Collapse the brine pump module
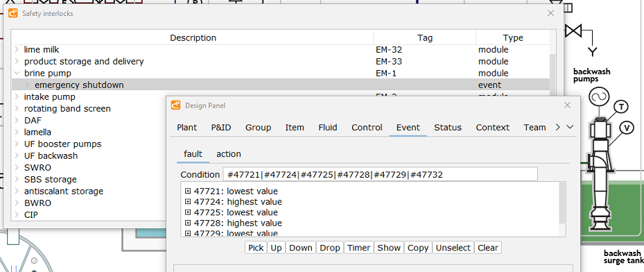The image size is (644, 272). coord(17,73)
